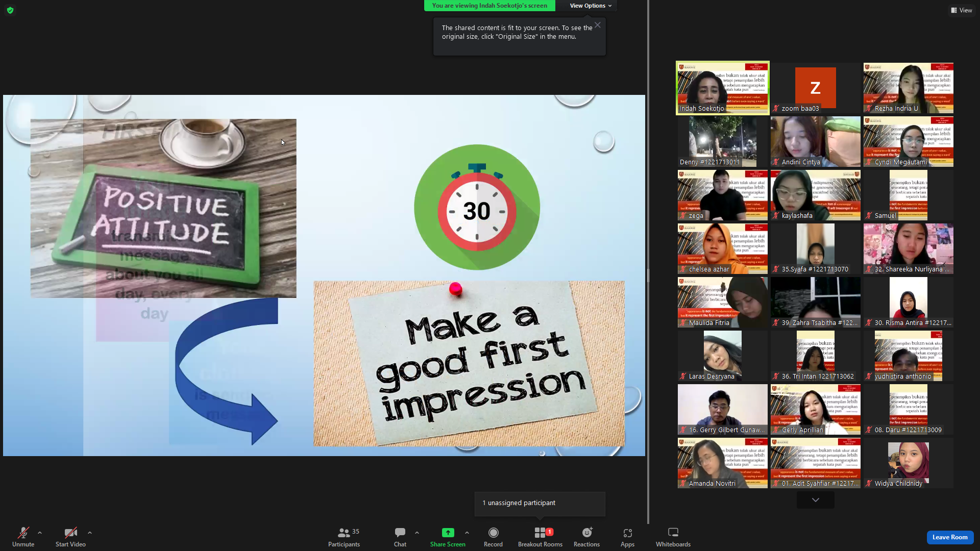Screen dimensions: 980x551
Task: Select Laras Desryana video tile
Action: pos(722,356)
